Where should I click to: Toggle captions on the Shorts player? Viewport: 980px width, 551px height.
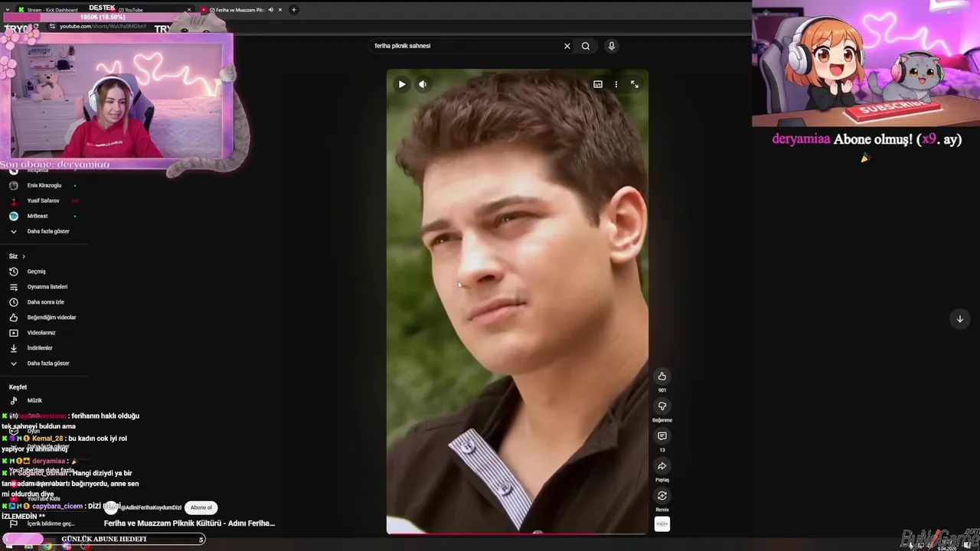coord(598,84)
